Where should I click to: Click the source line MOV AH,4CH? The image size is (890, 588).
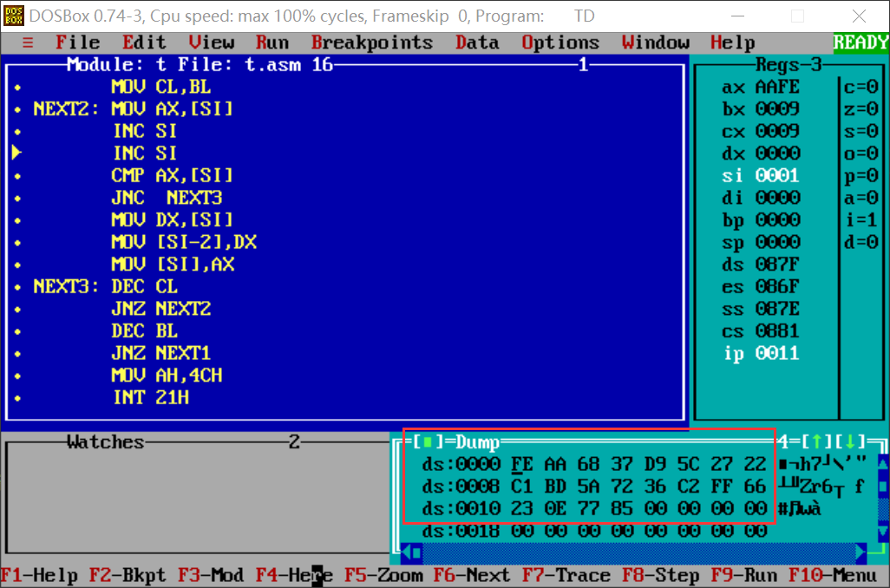167,376
